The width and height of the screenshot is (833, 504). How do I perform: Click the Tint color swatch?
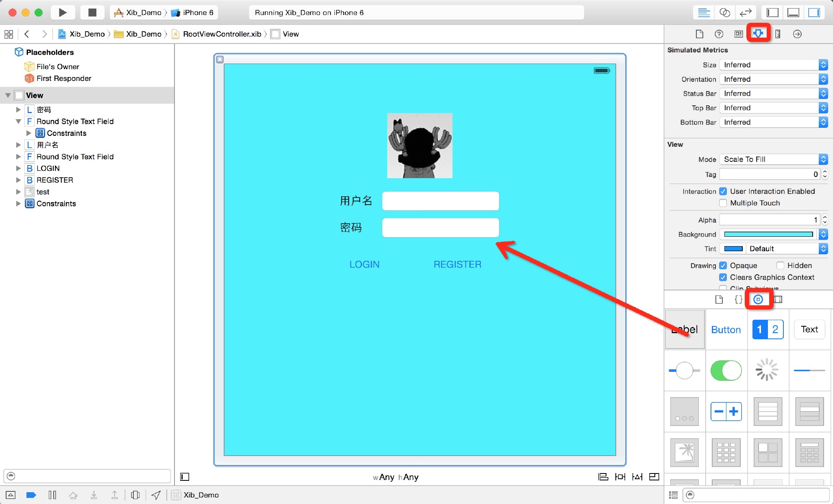click(x=733, y=249)
